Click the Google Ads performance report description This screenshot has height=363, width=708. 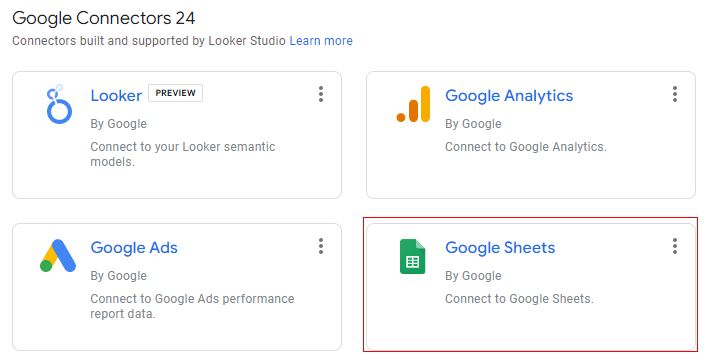[x=192, y=306]
